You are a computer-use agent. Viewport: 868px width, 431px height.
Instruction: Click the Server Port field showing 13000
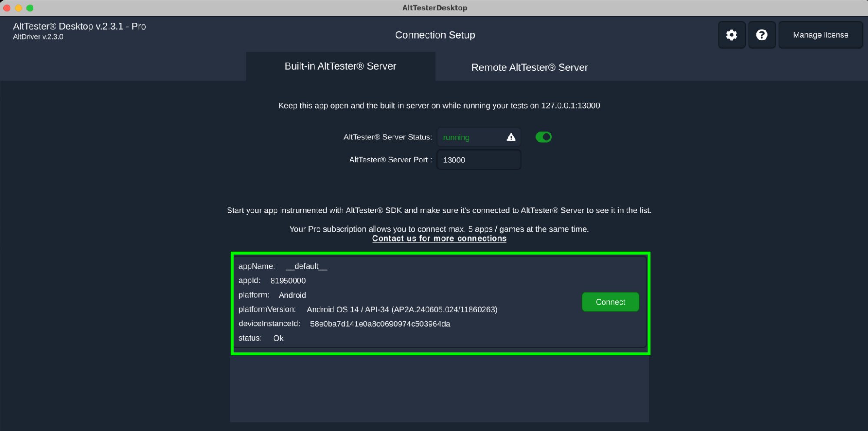479,160
